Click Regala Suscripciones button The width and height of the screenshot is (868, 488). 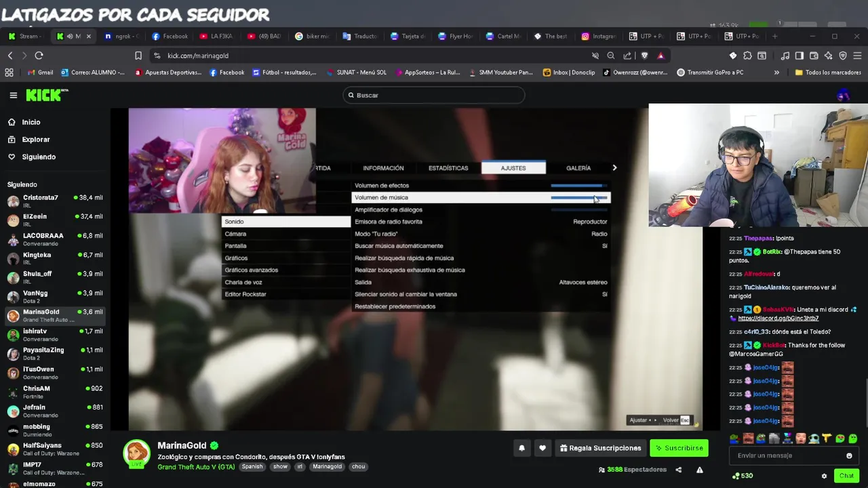(600, 448)
